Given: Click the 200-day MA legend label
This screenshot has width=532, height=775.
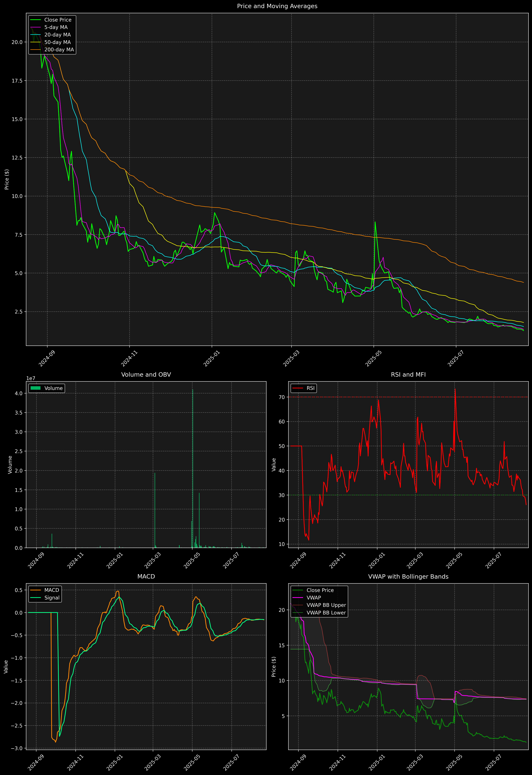Looking at the screenshot, I should pos(59,50).
